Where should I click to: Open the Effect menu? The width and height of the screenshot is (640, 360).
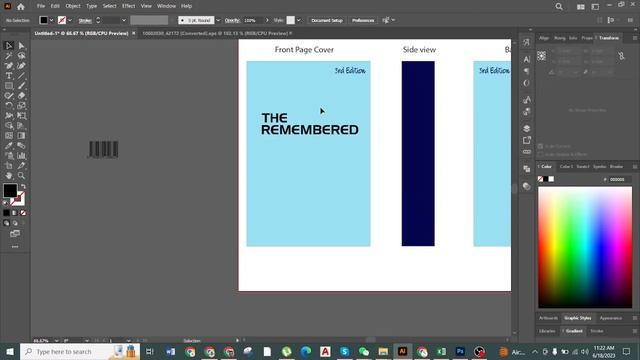coord(128,6)
